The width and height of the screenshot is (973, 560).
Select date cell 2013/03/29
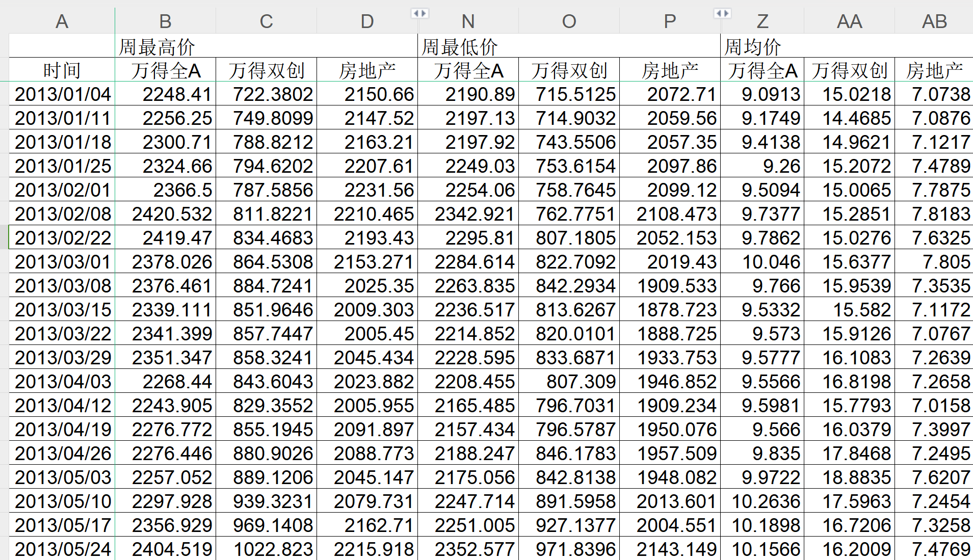click(62, 357)
